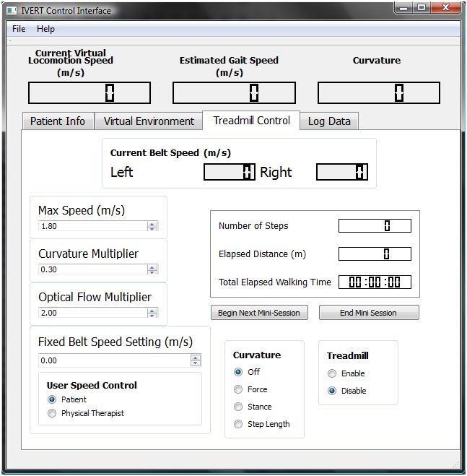
Task: Set Curvature mode to Force
Action: coord(238,389)
